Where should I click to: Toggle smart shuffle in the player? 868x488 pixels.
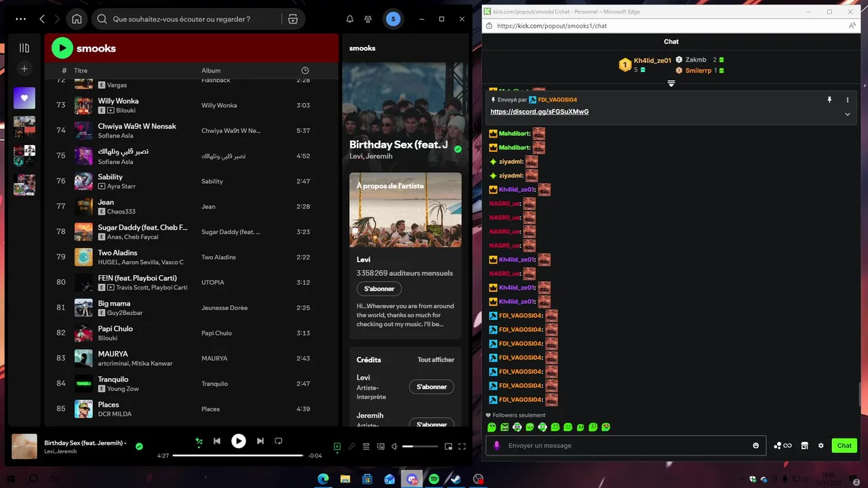coord(199,441)
